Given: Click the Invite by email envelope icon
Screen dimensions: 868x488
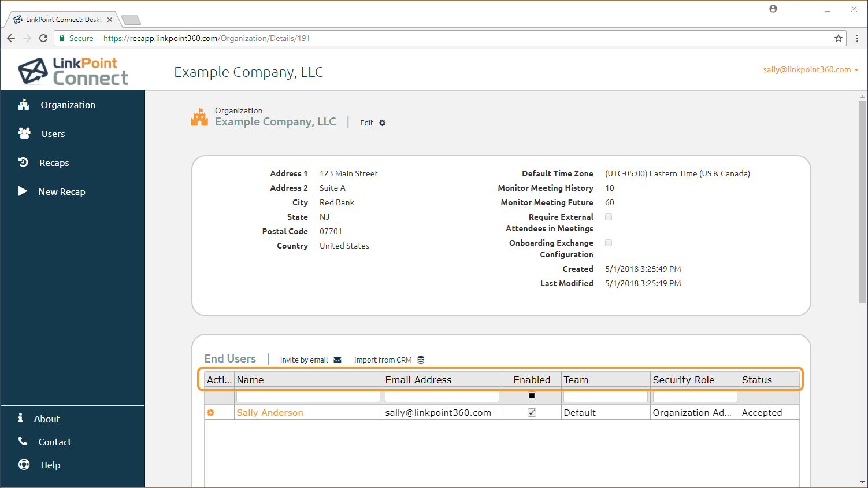Looking at the screenshot, I should click(337, 360).
